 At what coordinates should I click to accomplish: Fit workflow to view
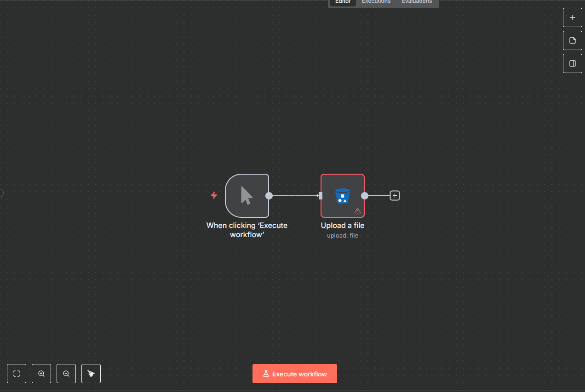pyautogui.click(x=17, y=374)
